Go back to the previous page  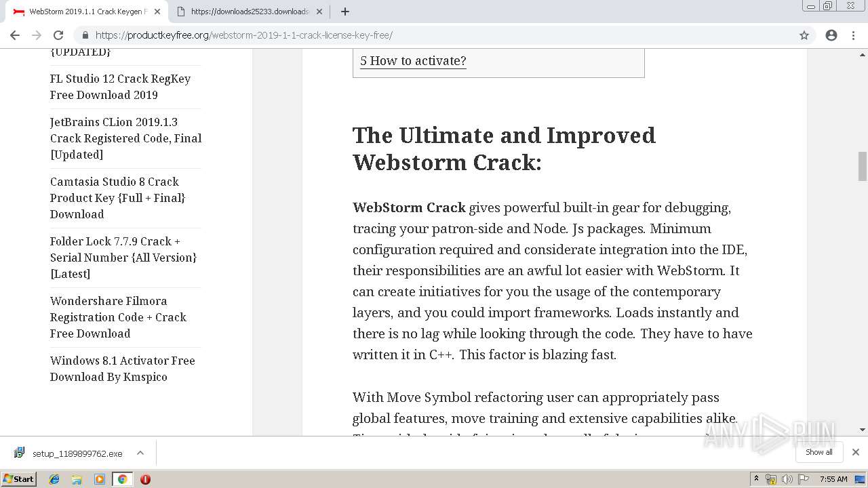coord(15,35)
